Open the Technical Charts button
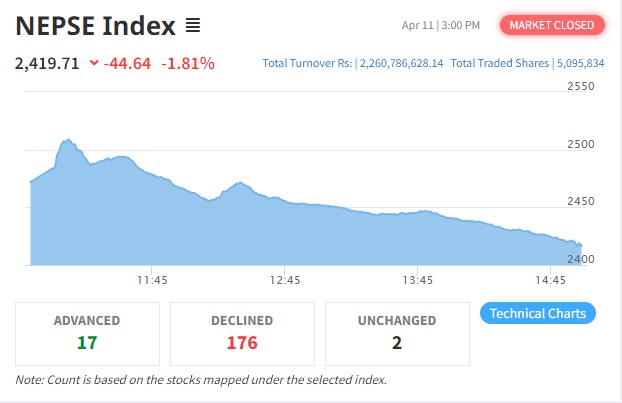The image size is (622, 403). point(538,313)
